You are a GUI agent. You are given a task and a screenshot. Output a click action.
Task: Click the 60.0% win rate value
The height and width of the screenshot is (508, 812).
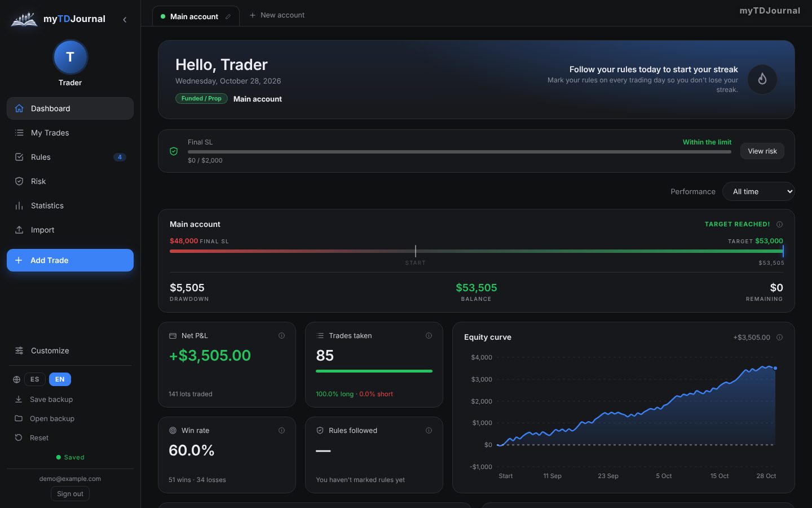pos(192,450)
